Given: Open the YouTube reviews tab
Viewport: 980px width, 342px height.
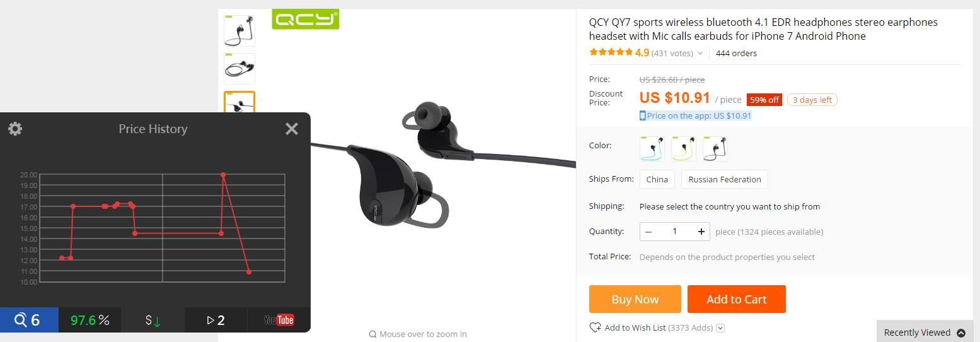Looking at the screenshot, I should tap(279, 320).
